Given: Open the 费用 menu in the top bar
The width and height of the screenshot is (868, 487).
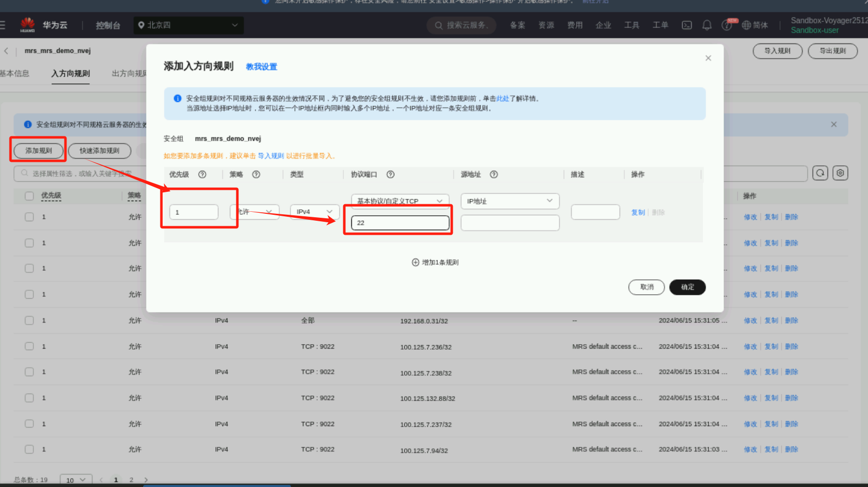Looking at the screenshot, I should [575, 25].
